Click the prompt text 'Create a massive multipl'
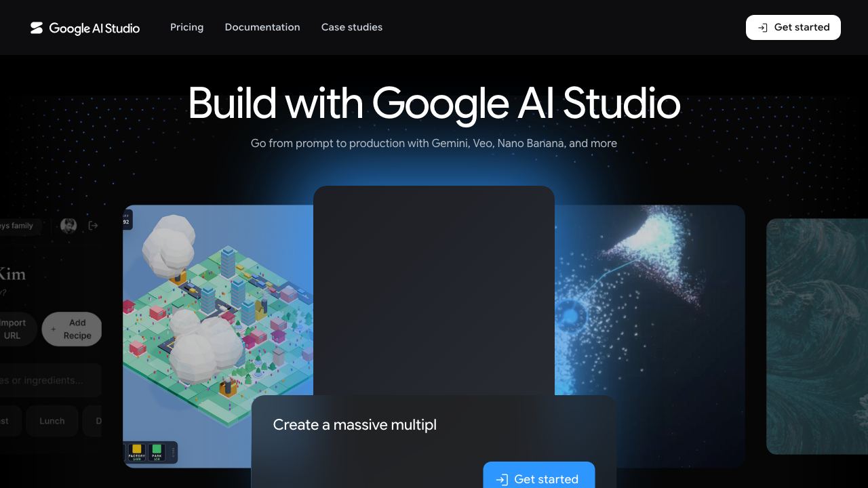The image size is (868, 488). click(355, 425)
